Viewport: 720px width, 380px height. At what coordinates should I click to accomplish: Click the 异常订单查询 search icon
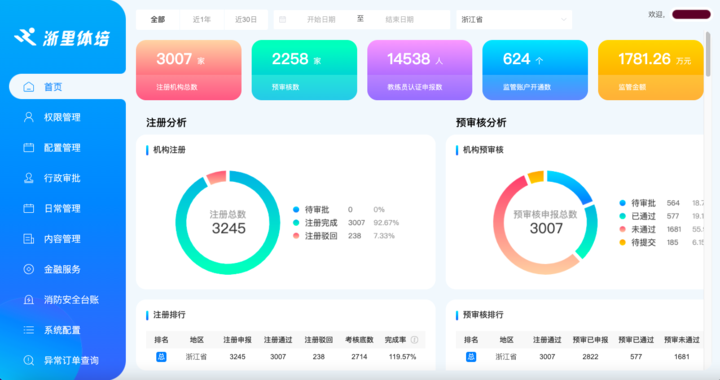28,360
